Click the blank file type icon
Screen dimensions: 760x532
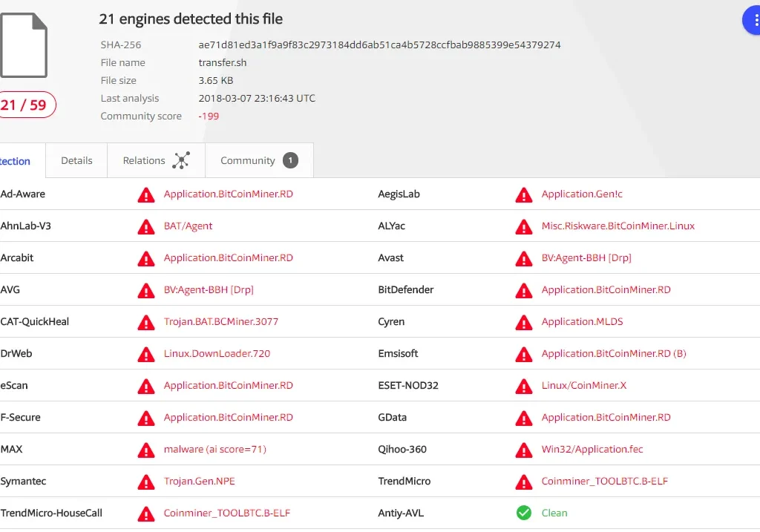point(23,45)
